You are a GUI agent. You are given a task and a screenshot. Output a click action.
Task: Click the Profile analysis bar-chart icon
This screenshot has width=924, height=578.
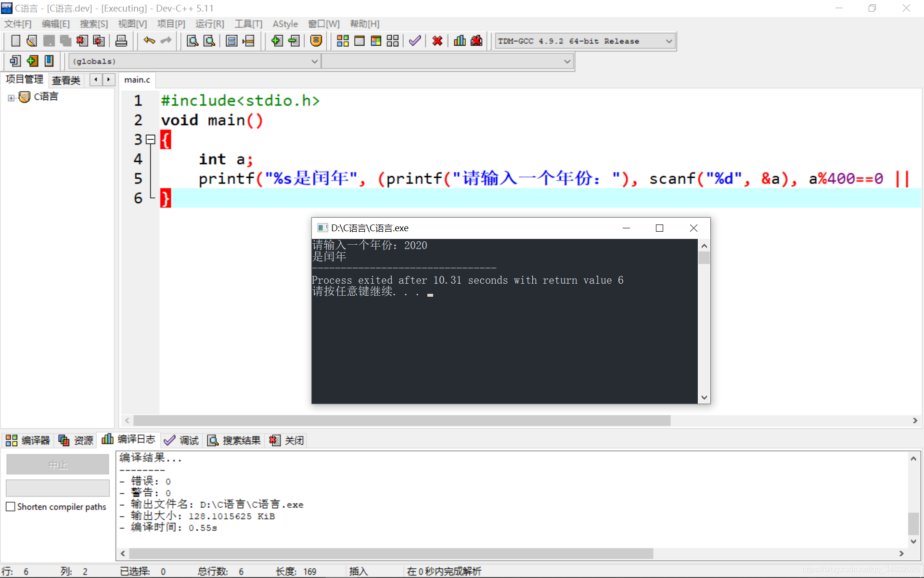pyautogui.click(x=460, y=41)
